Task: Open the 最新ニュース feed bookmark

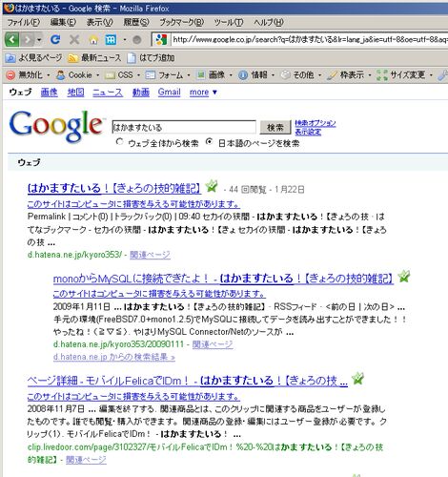Action: pos(95,57)
